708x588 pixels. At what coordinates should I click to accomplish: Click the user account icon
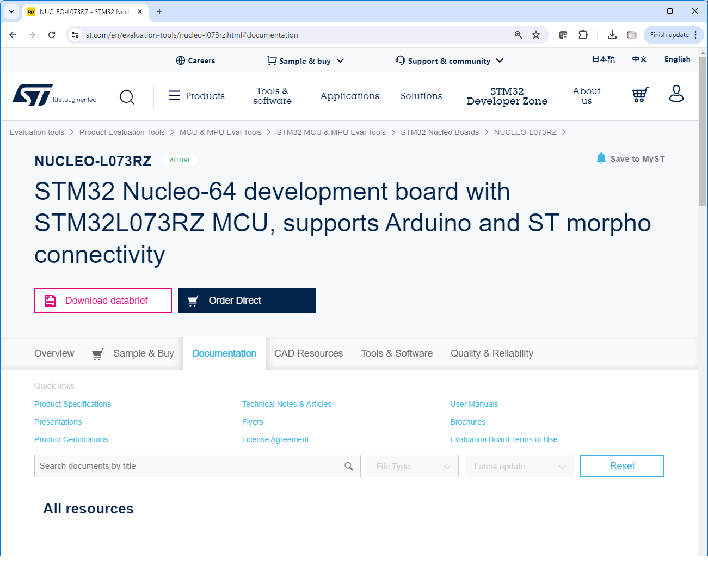[676, 94]
